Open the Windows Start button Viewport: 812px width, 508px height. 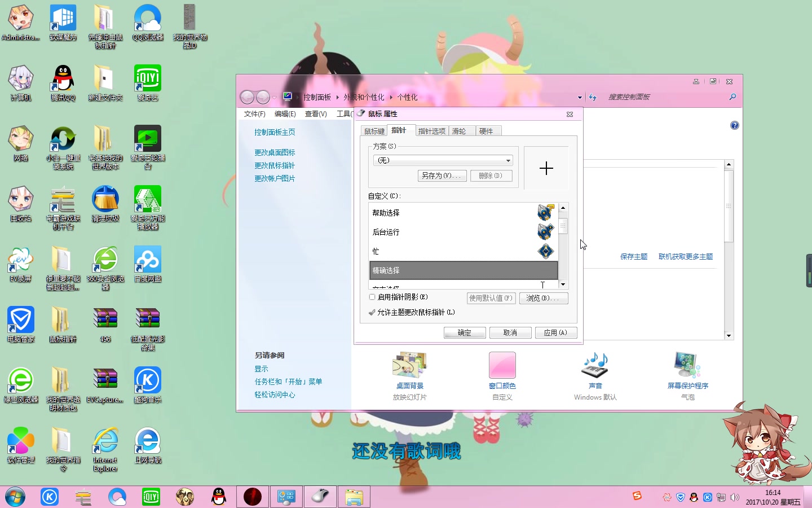pos(15,497)
